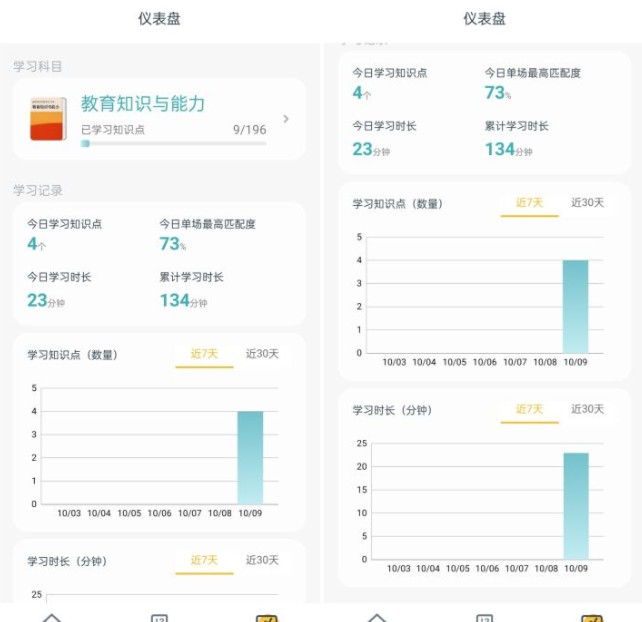
Task: Left screen: click the 学习知识点（数量）chart title
Action: pyautogui.click(x=72, y=355)
